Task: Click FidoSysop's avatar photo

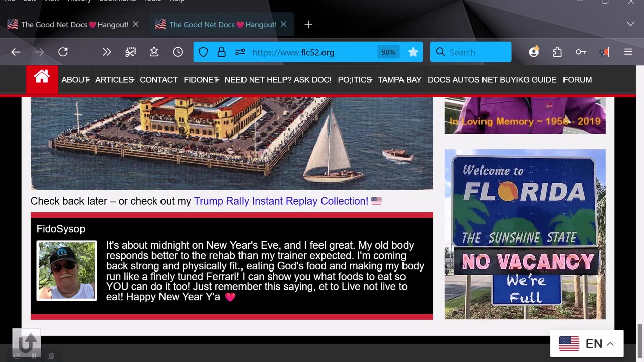Action: point(66,270)
